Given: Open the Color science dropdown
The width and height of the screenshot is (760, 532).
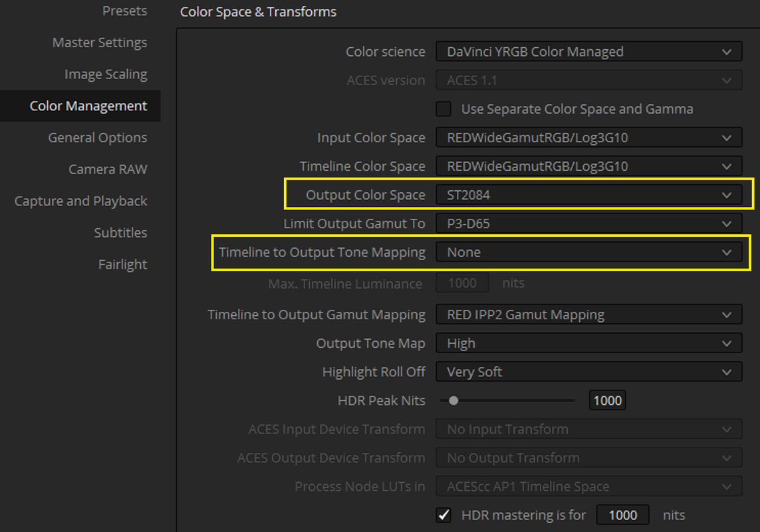Looking at the screenshot, I should tap(589, 52).
